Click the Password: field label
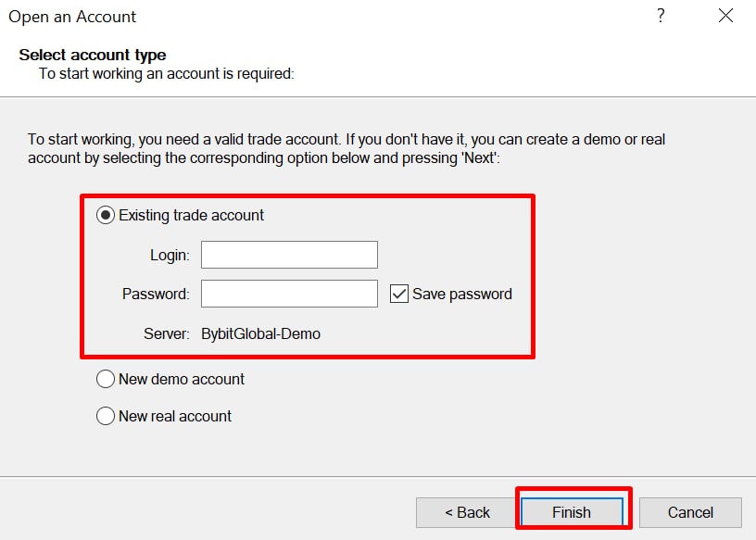756x540 pixels. (156, 295)
